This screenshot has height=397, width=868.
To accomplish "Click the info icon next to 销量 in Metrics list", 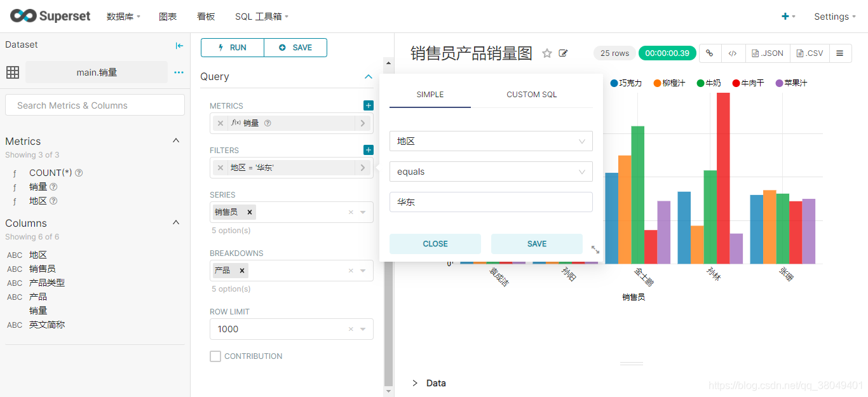I will (53, 187).
